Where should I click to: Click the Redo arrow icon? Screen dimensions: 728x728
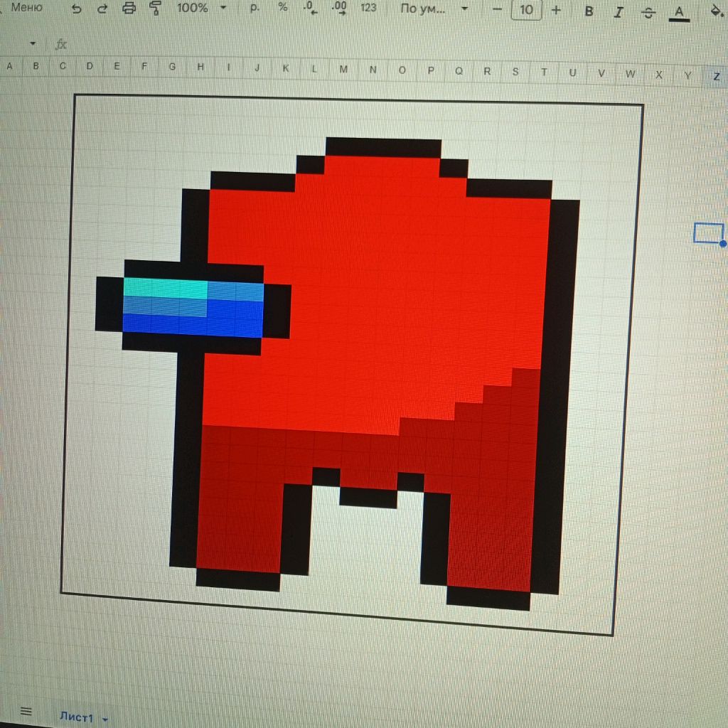click(102, 9)
